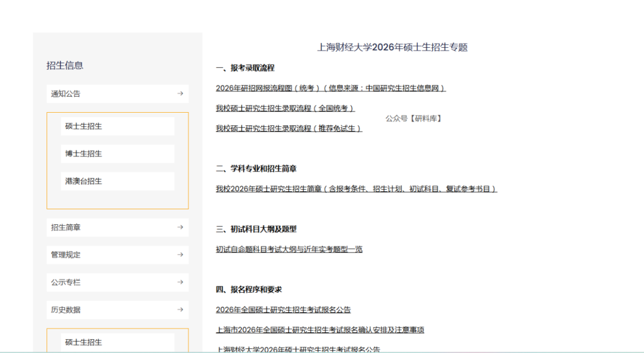Go to 管理规定 sidebar section label
644x353 pixels.
coord(66,255)
